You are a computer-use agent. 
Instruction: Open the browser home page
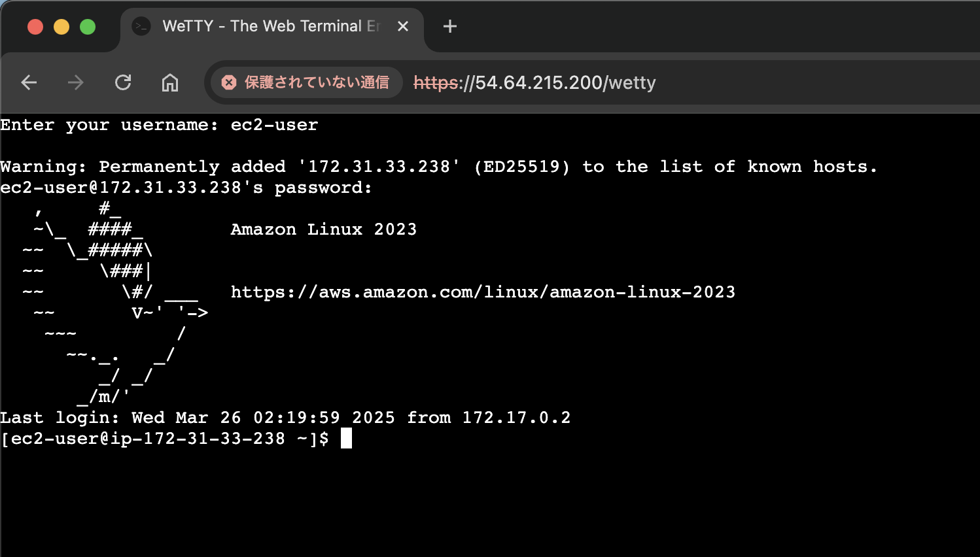click(170, 82)
